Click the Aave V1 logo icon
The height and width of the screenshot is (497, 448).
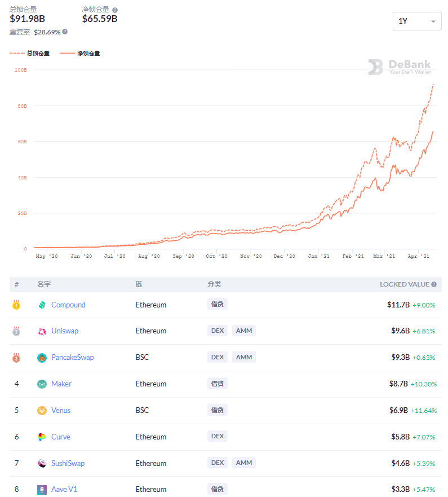(42, 490)
